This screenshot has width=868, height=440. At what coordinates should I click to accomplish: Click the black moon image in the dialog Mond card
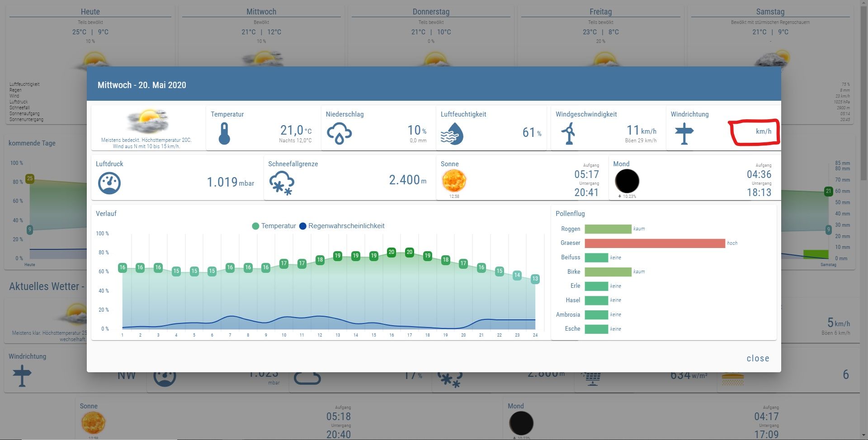tap(627, 181)
